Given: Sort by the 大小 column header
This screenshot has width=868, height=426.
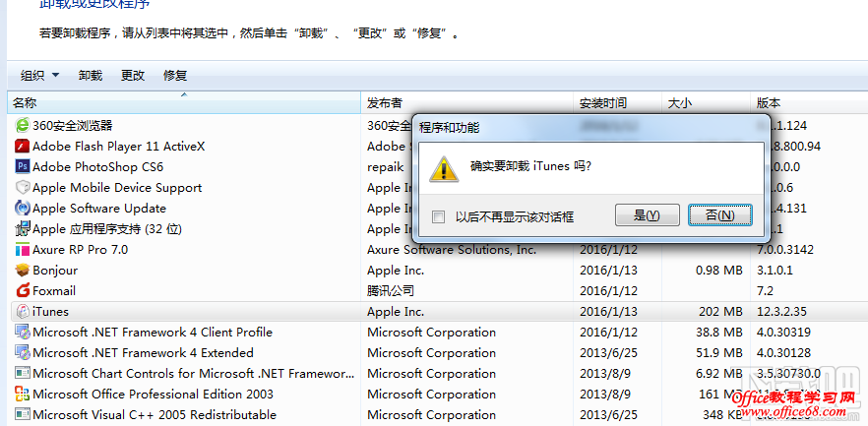Looking at the screenshot, I should tap(706, 102).
